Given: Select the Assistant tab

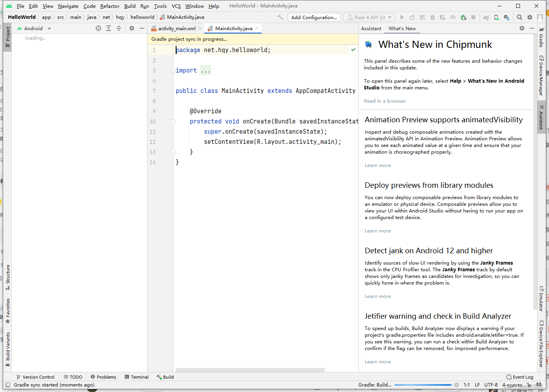Looking at the screenshot, I should click(371, 28).
